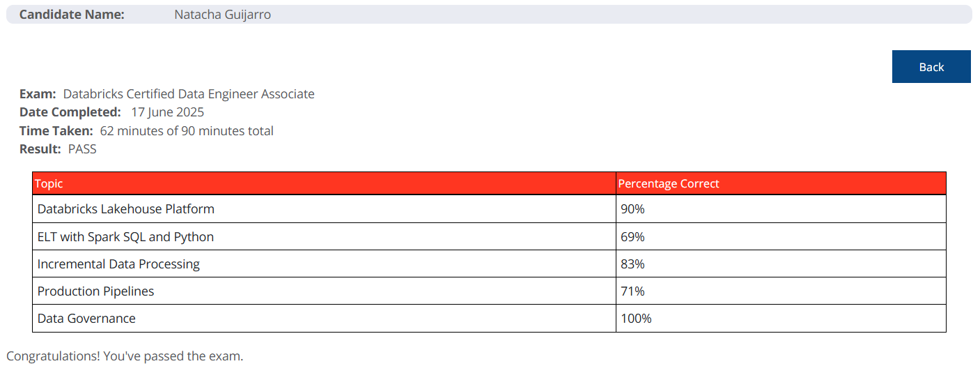Select the Data Governance topic cell

pyautogui.click(x=324, y=319)
